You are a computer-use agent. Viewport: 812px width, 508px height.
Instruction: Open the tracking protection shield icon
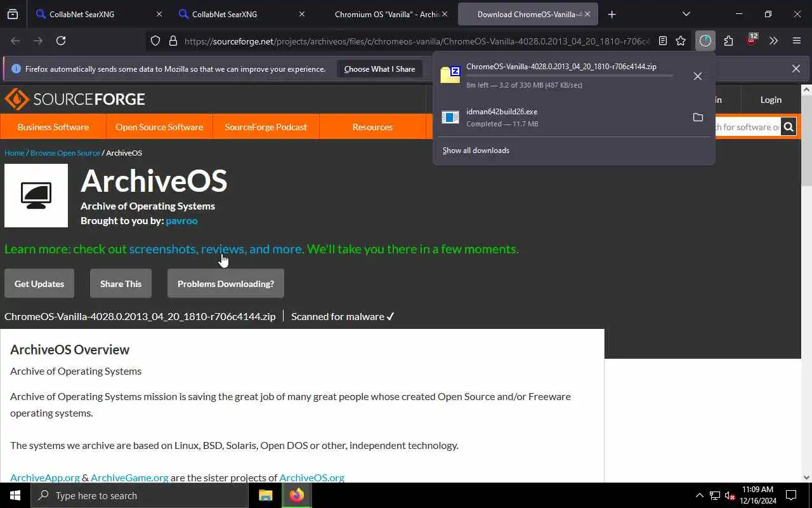[155, 41]
